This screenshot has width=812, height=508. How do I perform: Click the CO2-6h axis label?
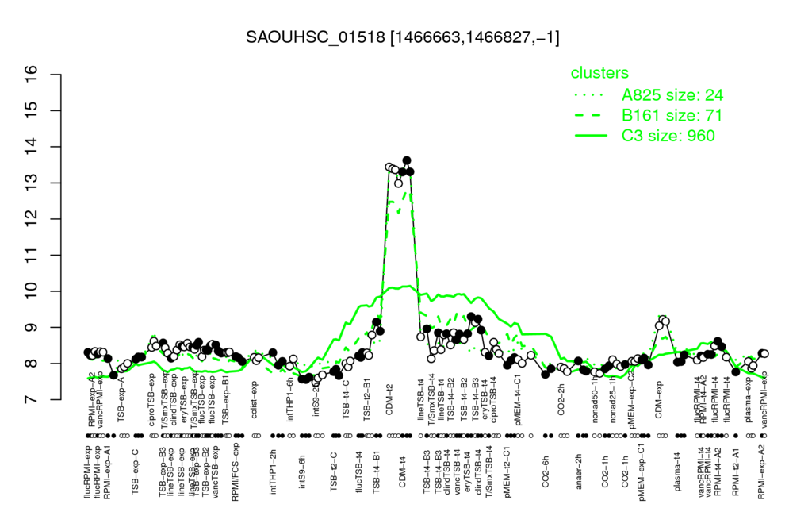pyautogui.click(x=545, y=471)
